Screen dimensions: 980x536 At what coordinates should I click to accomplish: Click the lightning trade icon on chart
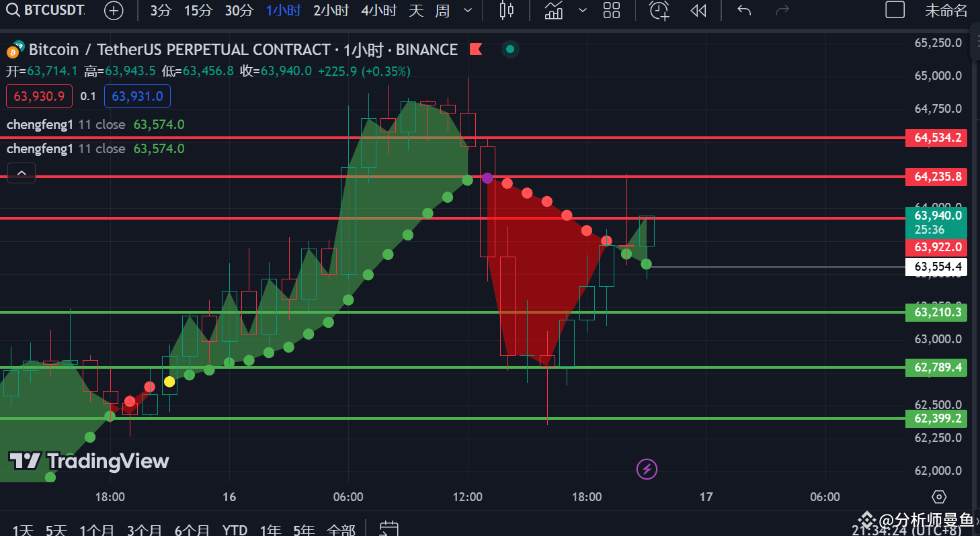click(x=647, y=468)
